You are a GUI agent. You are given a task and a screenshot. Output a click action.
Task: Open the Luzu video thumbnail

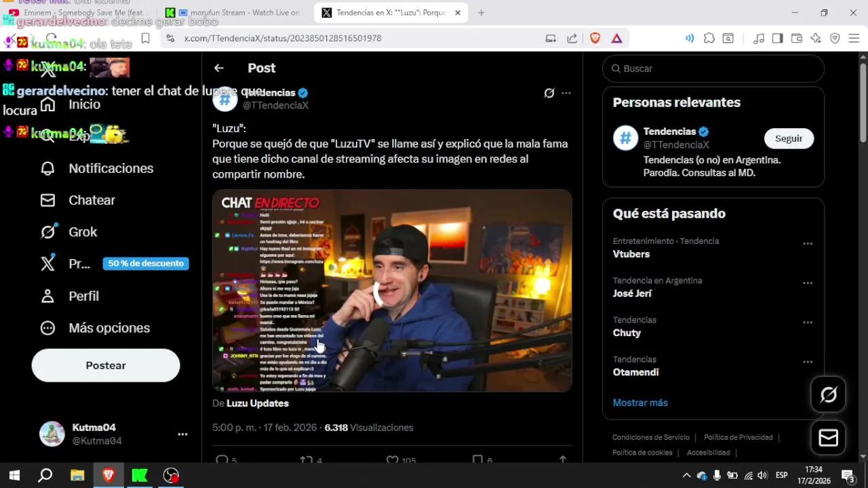(392, 290)
